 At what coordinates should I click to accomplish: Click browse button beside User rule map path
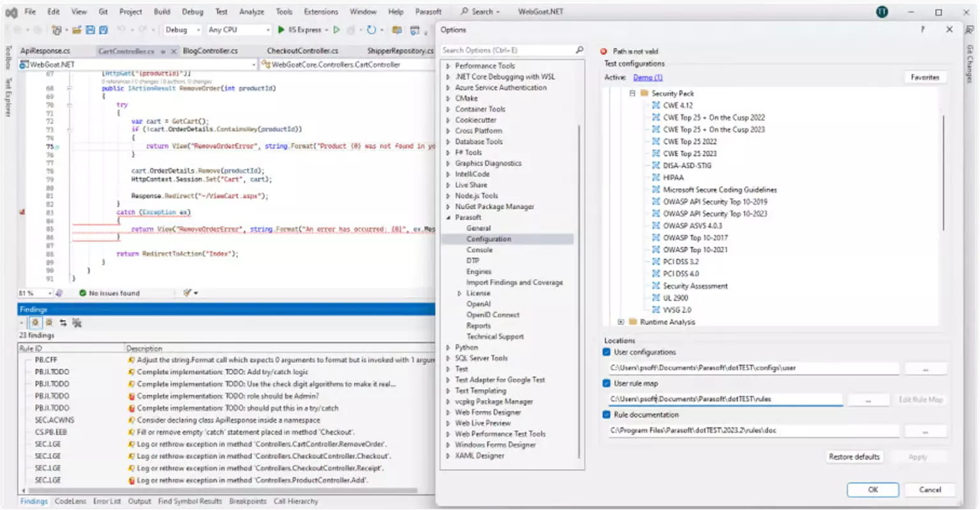pyautogui.click(x=868, y=400)
